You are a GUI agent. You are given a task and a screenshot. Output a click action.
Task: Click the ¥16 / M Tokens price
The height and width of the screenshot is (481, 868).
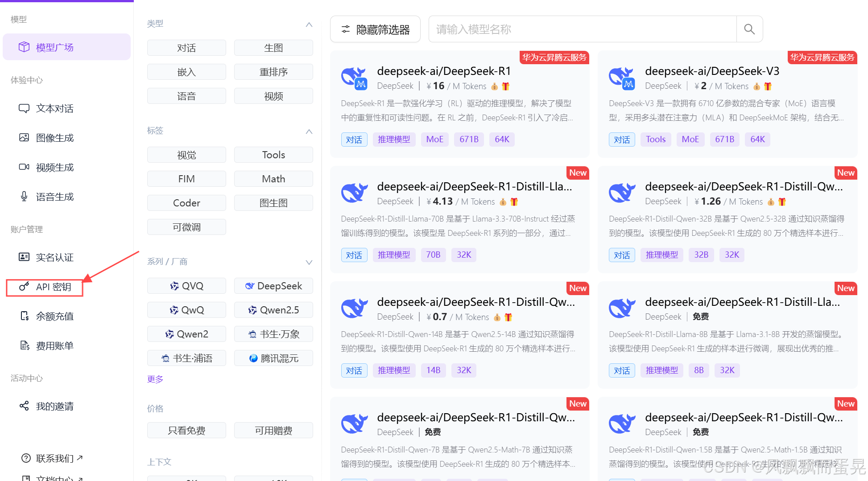click(x=456, y=86)
